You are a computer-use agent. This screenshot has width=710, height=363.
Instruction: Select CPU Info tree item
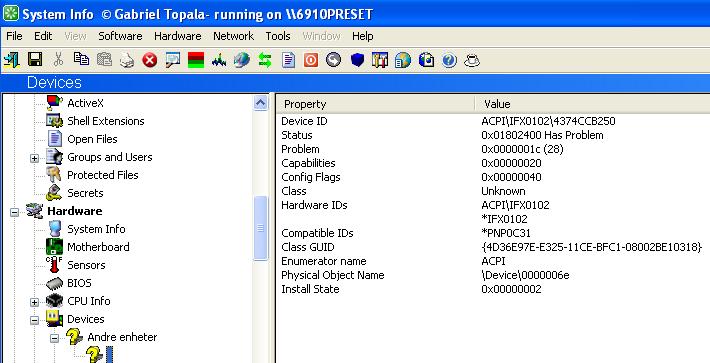click(x=89, y=301)
